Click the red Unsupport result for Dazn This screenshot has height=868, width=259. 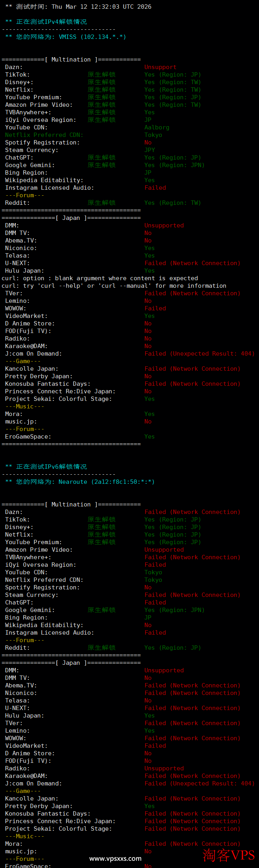point(160,67)
